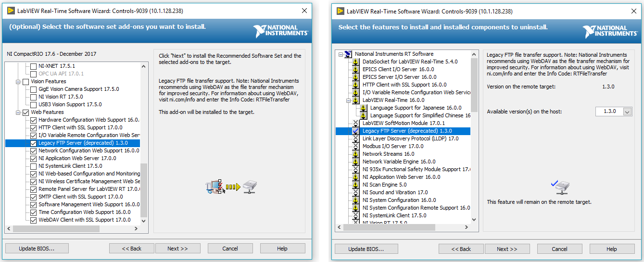The width and height of the screenshot is (644, 262).
Task: Click install icon beside Network Variable Engine
Action: tap(356, 162)
